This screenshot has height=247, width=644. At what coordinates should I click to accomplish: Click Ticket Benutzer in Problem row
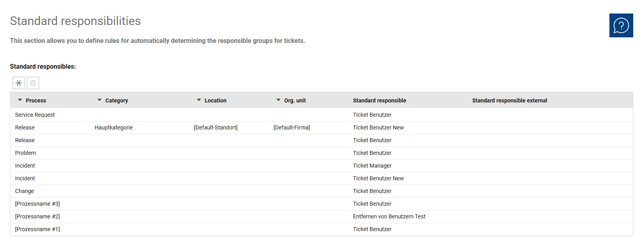pyautogui.click(x=372, y=153)
